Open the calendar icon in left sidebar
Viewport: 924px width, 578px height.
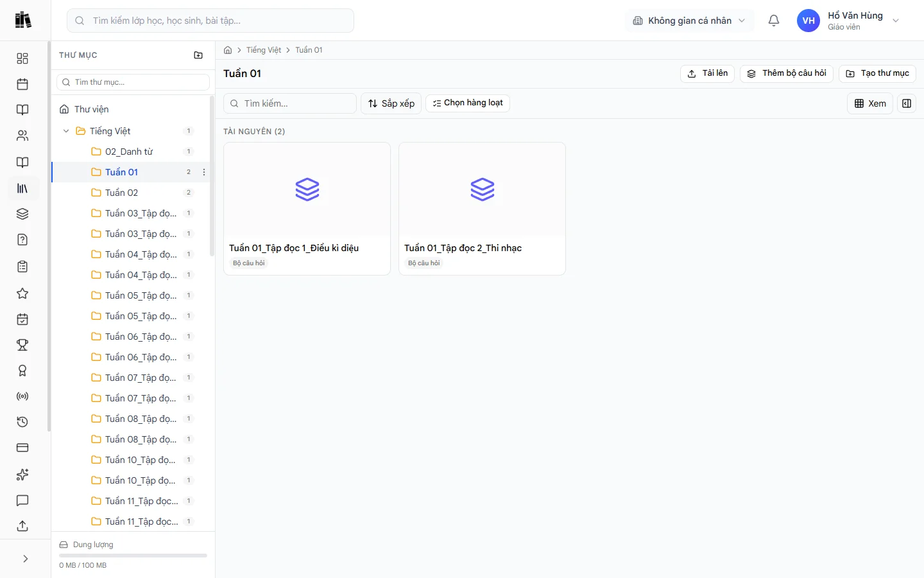[x=22, y=84]
